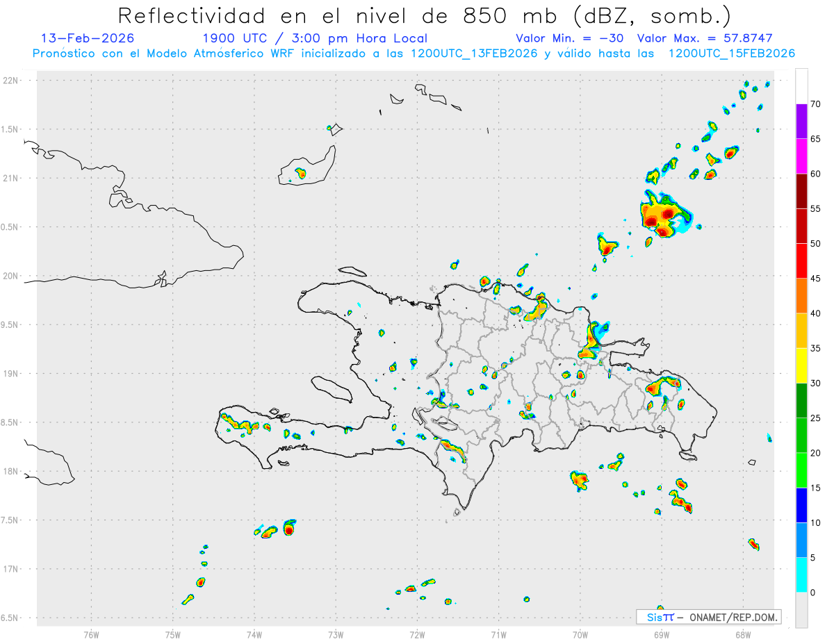Pick the dark green 25–30 dBZ color bar segment
This screenshot has height=644, width=834.
801,400
